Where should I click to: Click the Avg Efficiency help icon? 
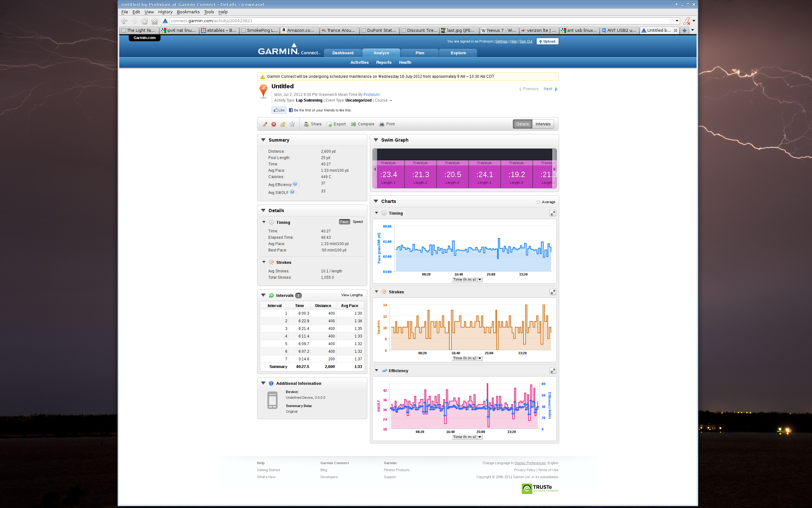pos(295,184)
